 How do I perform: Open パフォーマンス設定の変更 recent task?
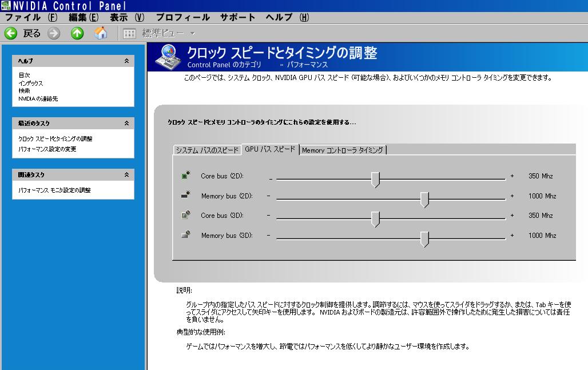pyautogui.click(x=47, y=149)
